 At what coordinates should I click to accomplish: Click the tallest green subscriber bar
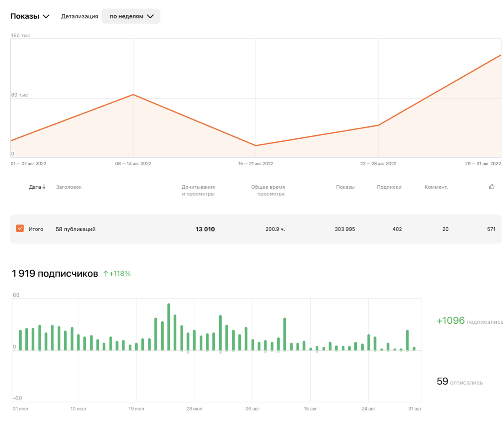(169, 327)
